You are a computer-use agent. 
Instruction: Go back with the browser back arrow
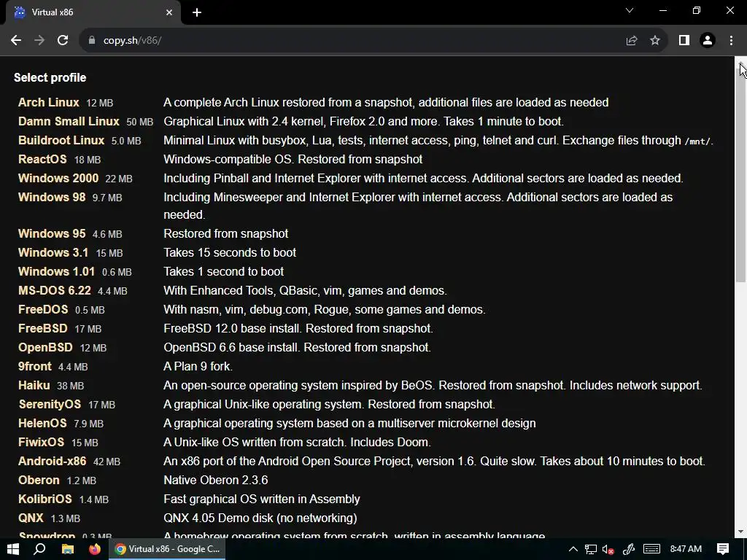[16, 41]
